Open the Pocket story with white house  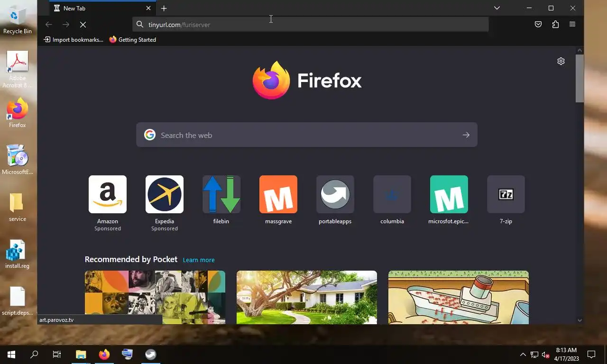pyautogui.click(x=307, y=297)
